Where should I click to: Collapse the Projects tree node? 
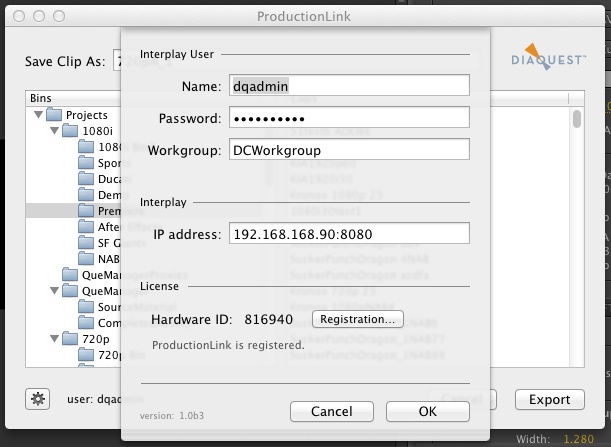(38, 115)
